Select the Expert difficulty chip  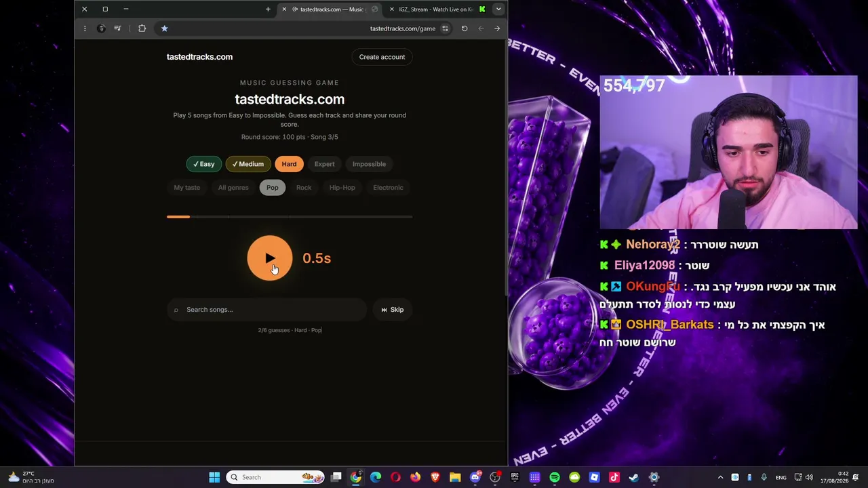[324, 164]
